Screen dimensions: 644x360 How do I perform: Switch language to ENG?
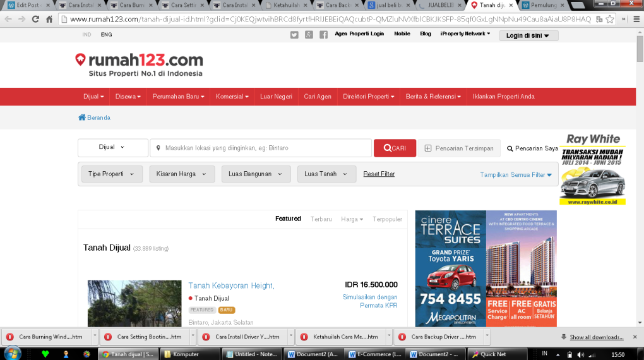click(x=106, y=35)
